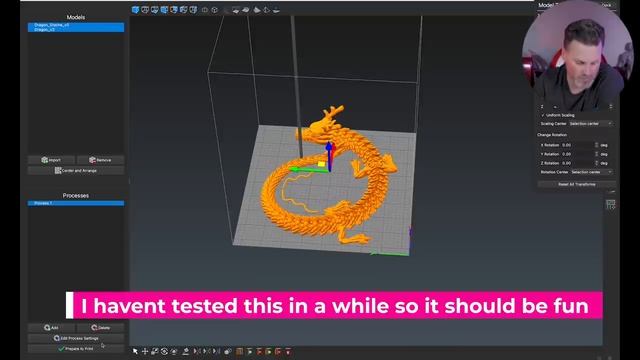Image resolution: width=640 pixels, height=360 pixels.
Task: Click Center and Arrange button
Action: tap(76, 171)
